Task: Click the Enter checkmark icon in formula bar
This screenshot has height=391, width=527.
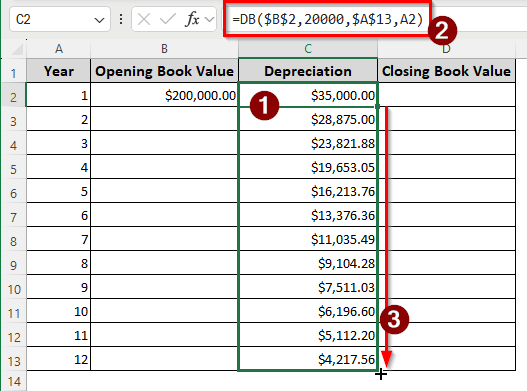Action: [168, 19]
